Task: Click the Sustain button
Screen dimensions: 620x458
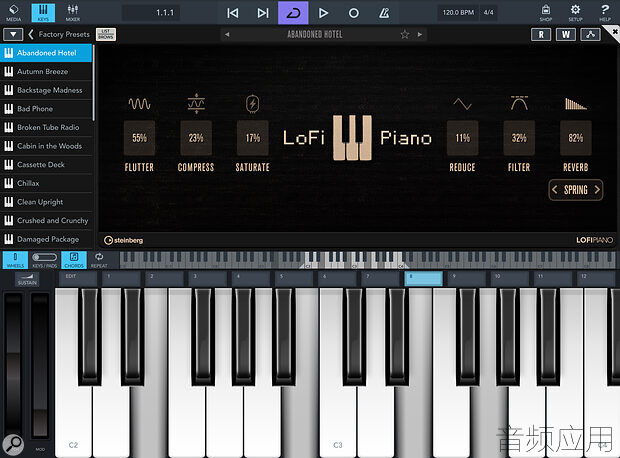Action: tap(27, 279)
